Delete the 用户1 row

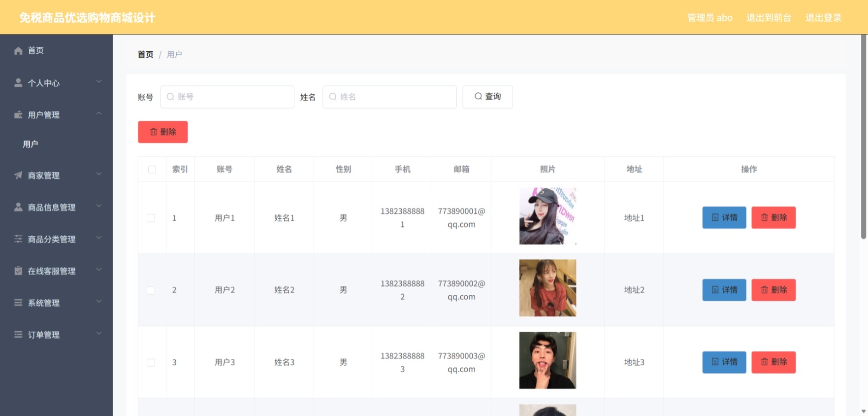click(773, 217)
